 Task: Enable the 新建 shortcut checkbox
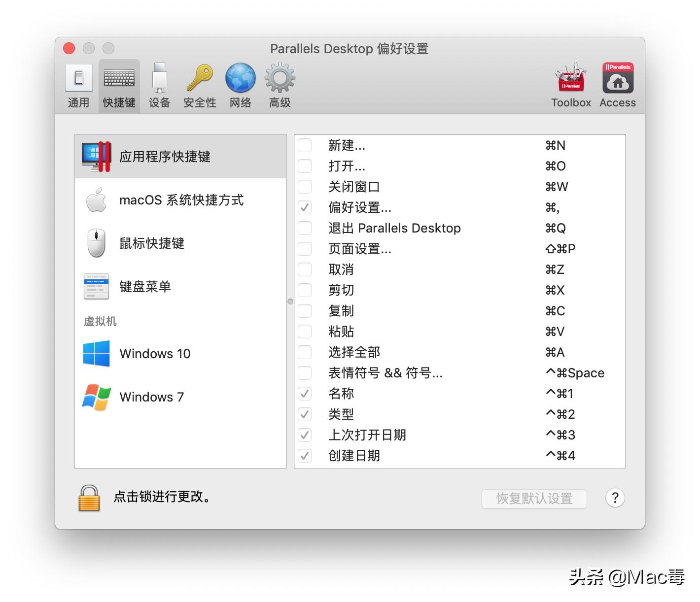pos(304,145)
